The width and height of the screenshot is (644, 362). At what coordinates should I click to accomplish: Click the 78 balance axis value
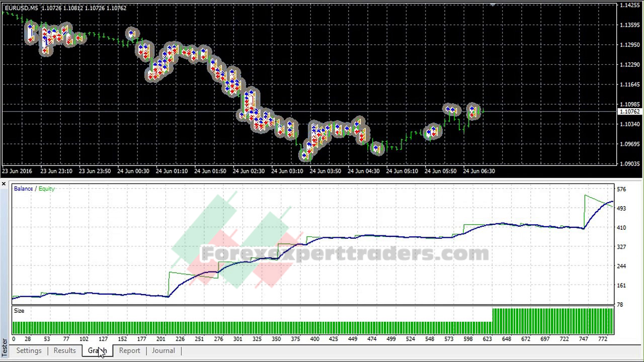[x=620, y=305]
